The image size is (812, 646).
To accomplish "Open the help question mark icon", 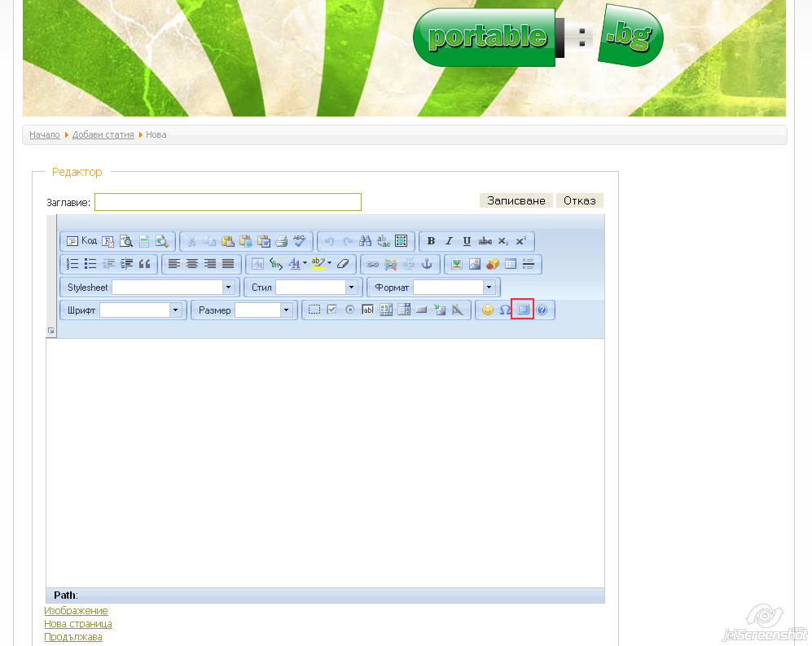I will pyautogui.click(x=542, y=310).
